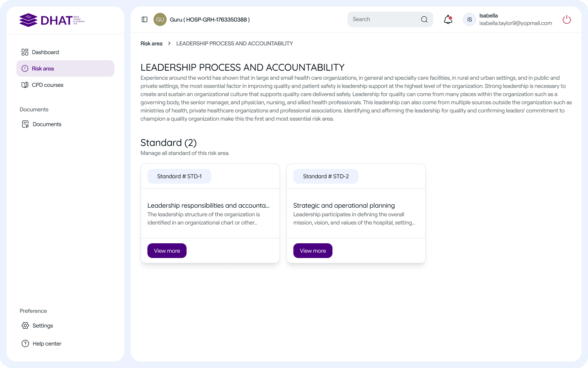Click the Help center question icon

pyautogui.click(x=25, y=343)
